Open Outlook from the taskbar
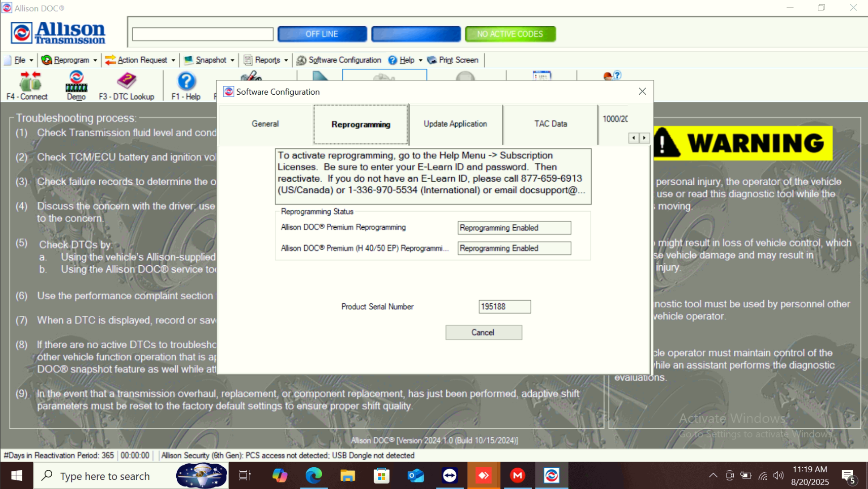The width and height of the screenshot is (868, 489). point(415,476)
